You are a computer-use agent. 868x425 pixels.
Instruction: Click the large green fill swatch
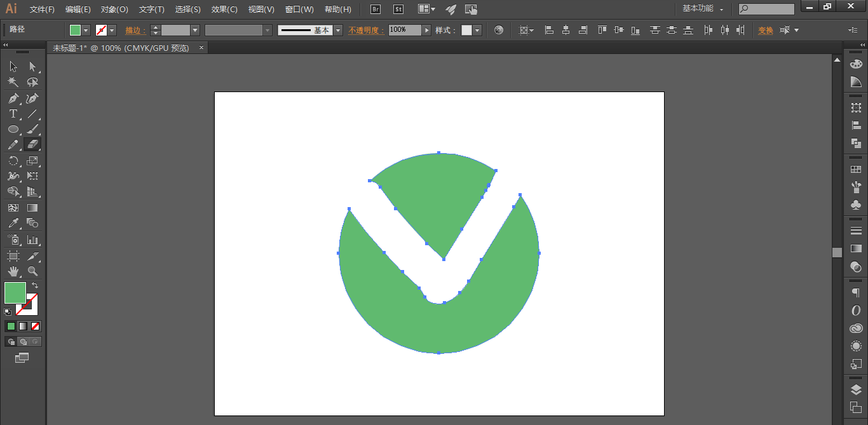15,293
